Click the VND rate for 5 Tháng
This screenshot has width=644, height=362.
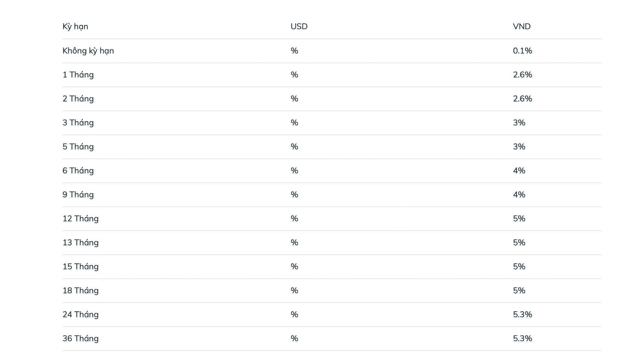[x=519, y=146]
